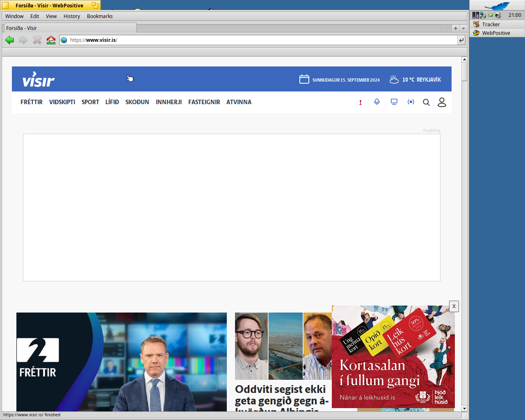Switch to Tracker in the Deskbar
The width and height of the screenshot is (525, 420).
pos(491,25)
